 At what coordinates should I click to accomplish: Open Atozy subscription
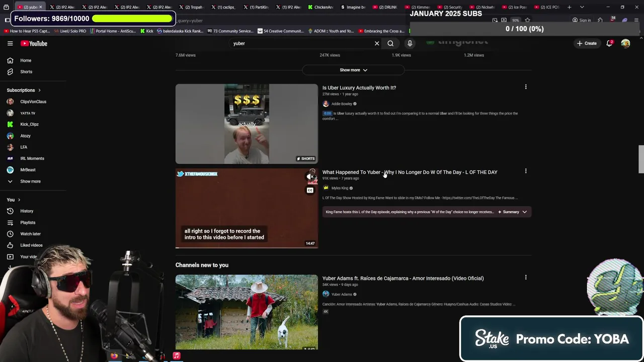coord(25,136)
